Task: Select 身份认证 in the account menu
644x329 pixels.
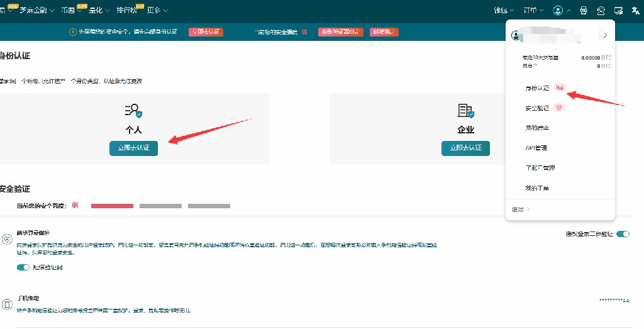Action: [x=537, y=88]
